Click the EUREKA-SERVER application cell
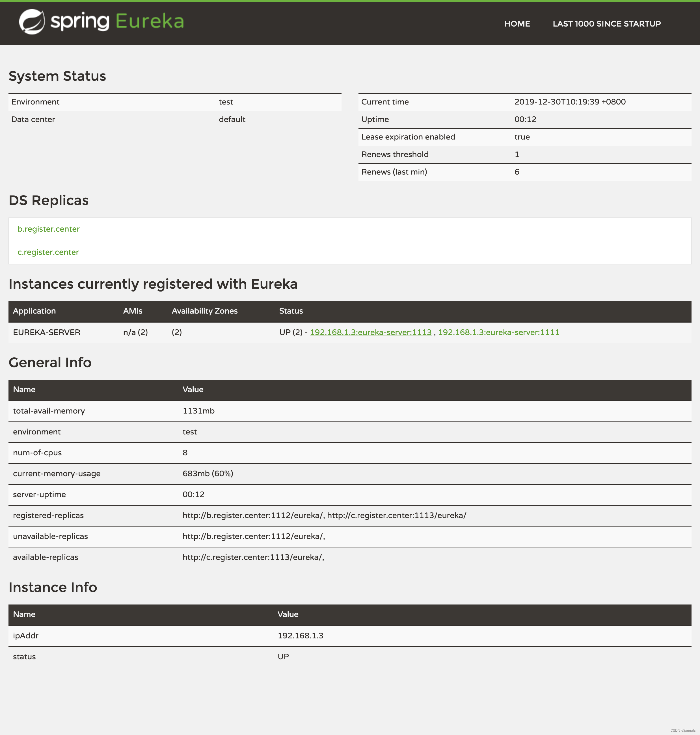This screenshot has height=735, width=700. pyautogui.click(x=47, y=332)
